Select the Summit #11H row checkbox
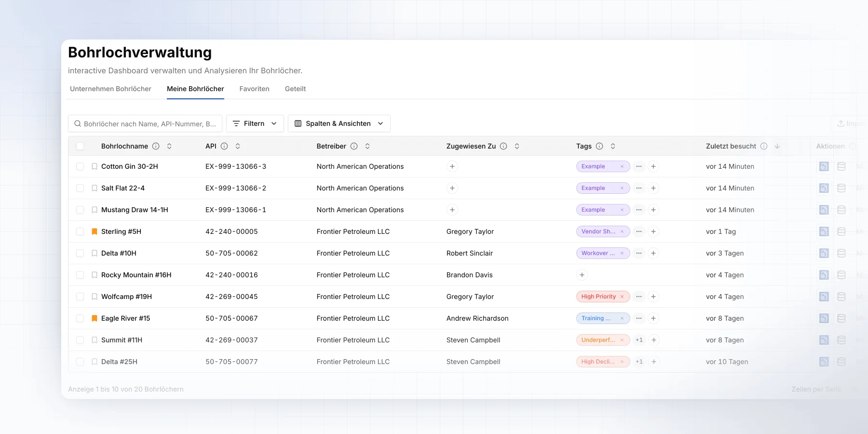This screenshot has height=434, width=868. (80, 340)
